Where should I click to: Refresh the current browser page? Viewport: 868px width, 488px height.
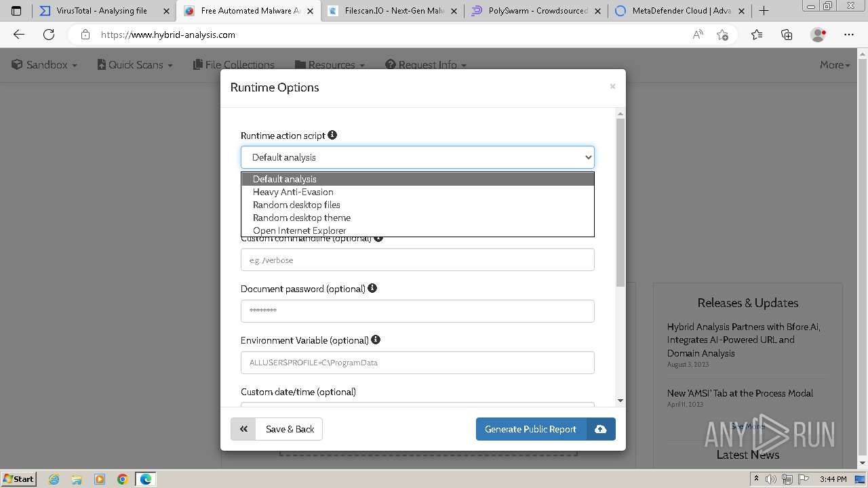click(x=49, y=35)
